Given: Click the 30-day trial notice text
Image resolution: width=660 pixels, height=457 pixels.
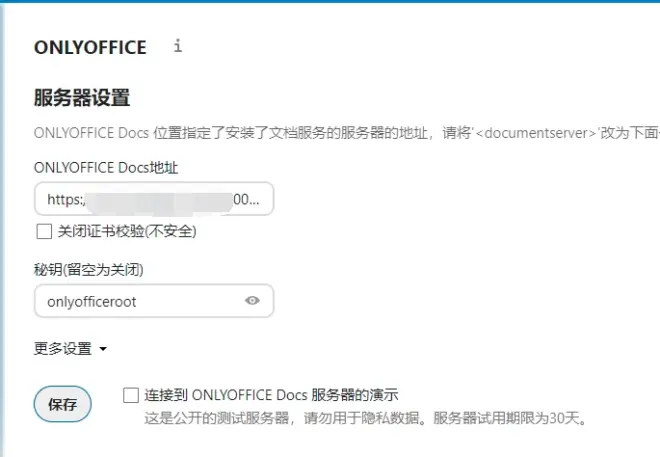Looking at the screenshot, I should point(365,418).
